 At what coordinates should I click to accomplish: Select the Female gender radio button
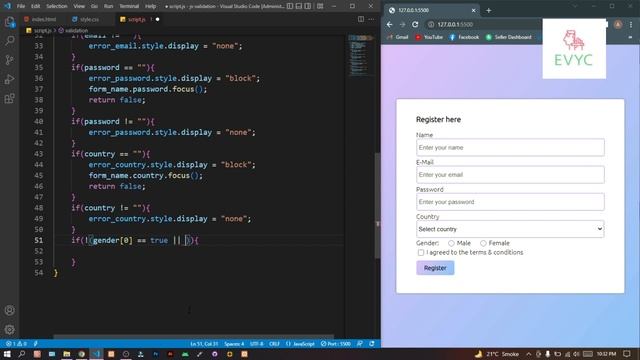point(483,243)
